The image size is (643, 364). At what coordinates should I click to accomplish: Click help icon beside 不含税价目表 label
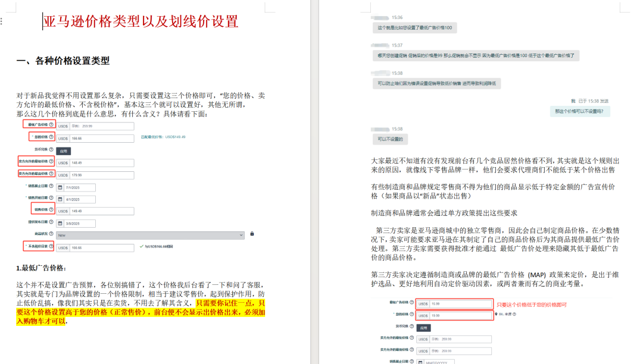click(51, 246)
